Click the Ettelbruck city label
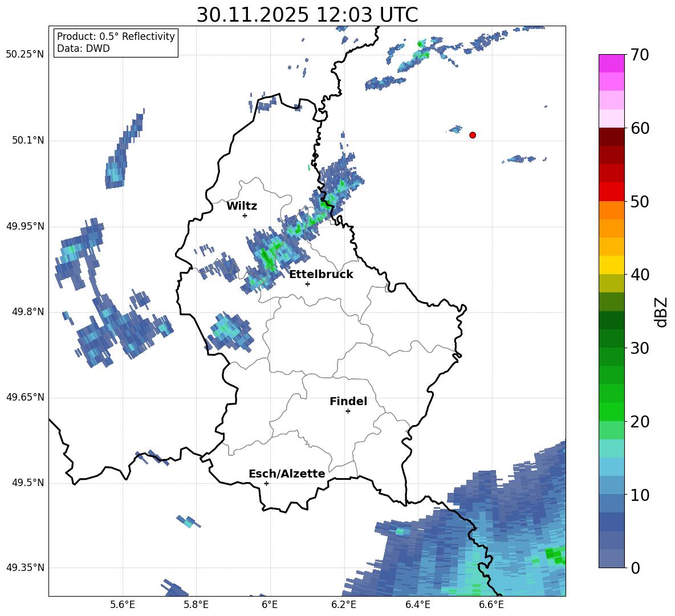Image resolution: width=675 pixels, height=616 pixels. pos(321,274)
